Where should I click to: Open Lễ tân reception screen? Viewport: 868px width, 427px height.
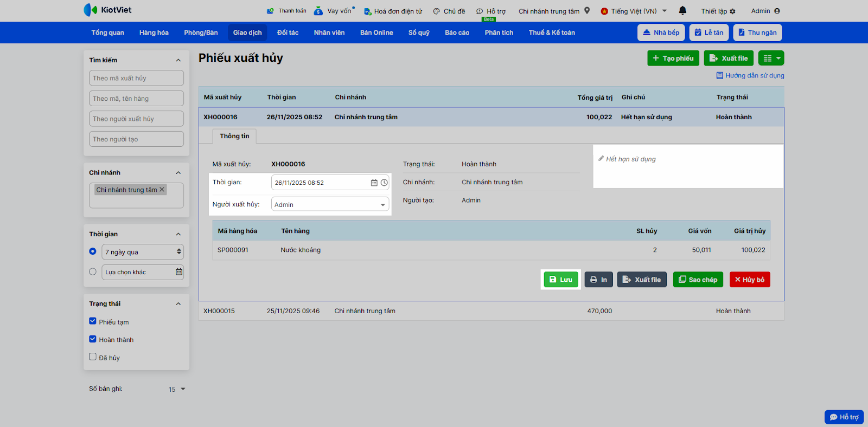tap(709, 33)
